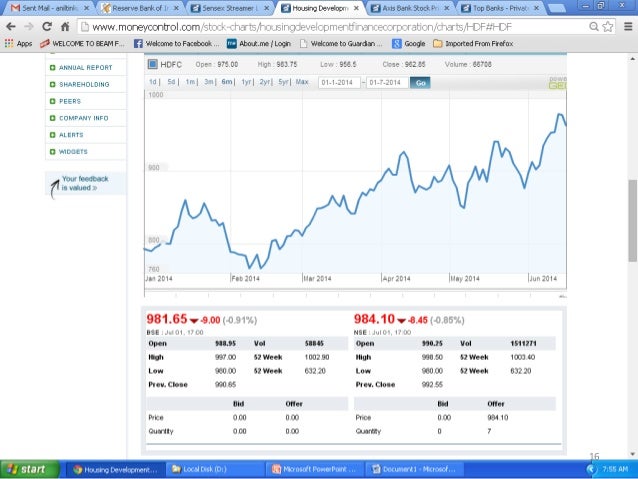The width and height of the screenshot is (638, 479).
Task: Switch to the Top Banks - Private tab
Action: 501,8
